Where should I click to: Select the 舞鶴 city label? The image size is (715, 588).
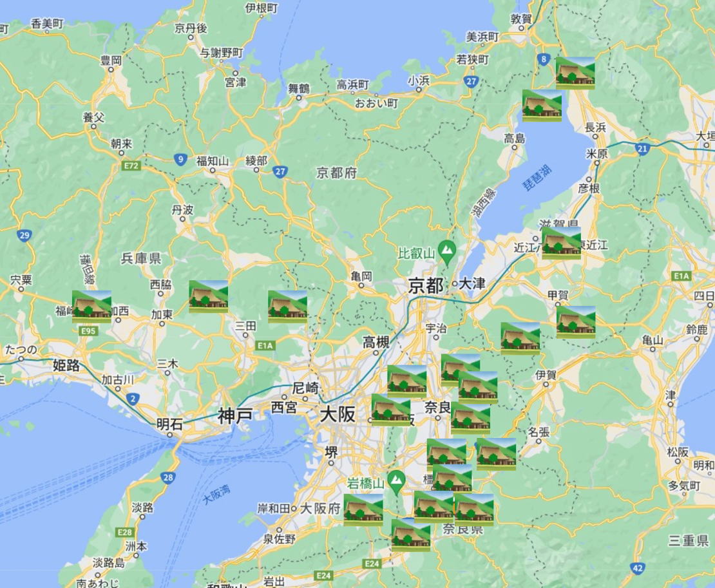[x=299, y=88]
